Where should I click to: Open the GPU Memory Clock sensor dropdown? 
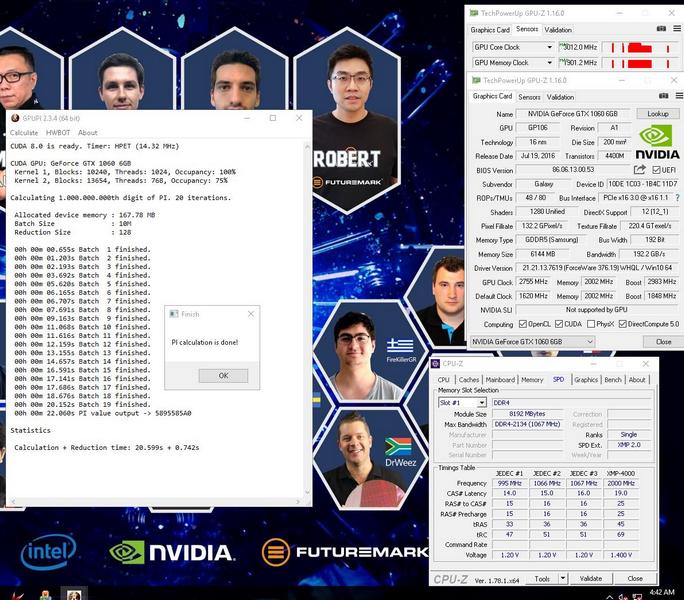[x=550, y=63]
